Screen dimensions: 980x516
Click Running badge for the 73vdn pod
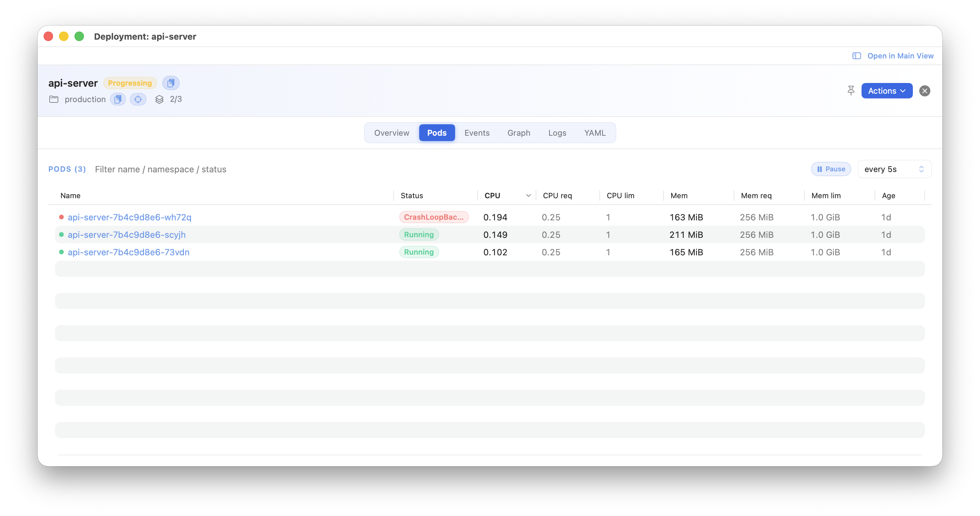coord(419,252)
